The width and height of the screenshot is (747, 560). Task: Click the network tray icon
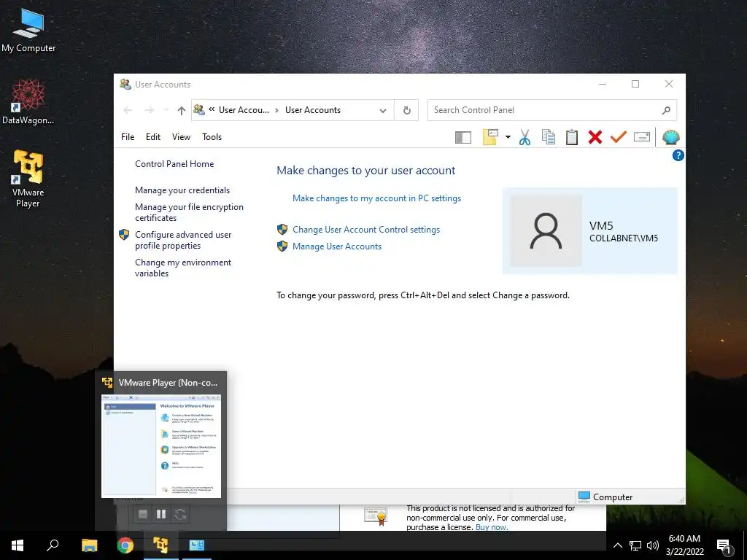point(635,545)
